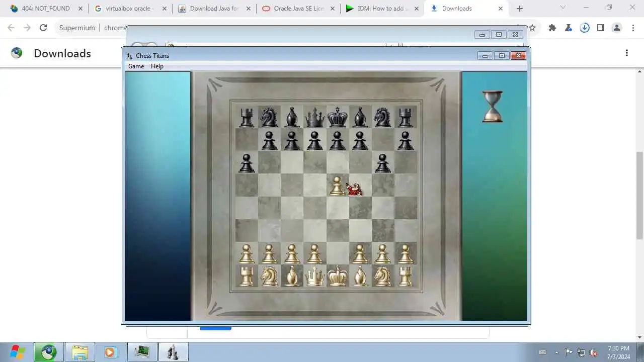Screen dimensions: 644x362
Task: Click the volume icon in system tray
Action: [594, 352]
